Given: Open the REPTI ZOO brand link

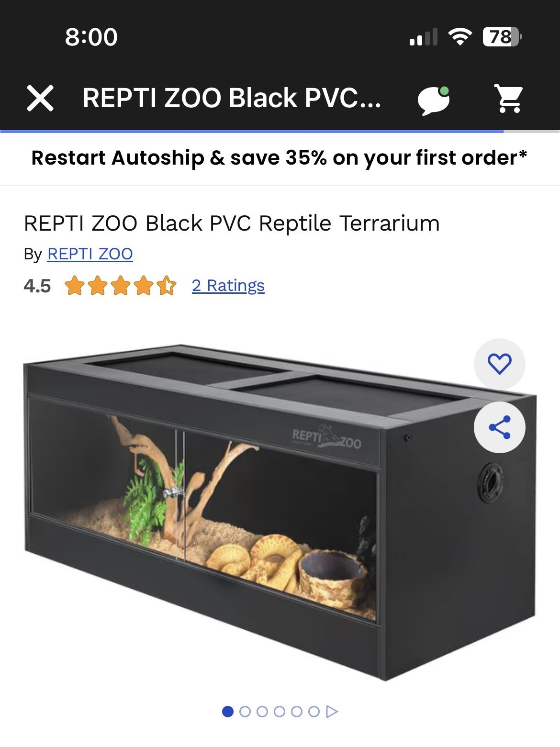Looking at the screenshot, I should click(90, 254).
